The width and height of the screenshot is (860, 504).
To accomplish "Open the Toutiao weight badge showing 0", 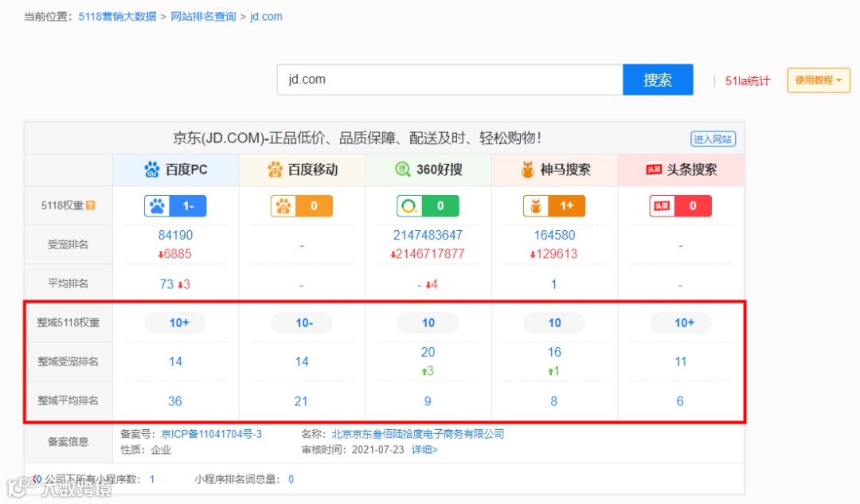I will click(x=680, y=205).
